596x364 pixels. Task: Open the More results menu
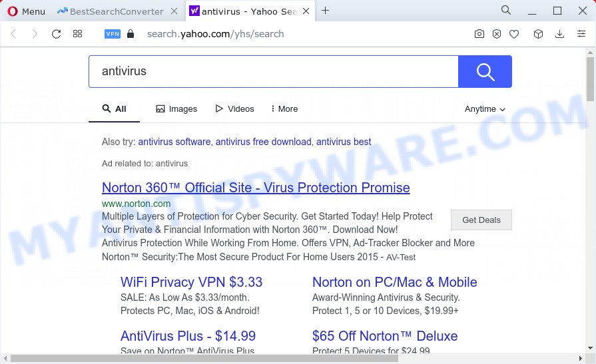[284, 109]
